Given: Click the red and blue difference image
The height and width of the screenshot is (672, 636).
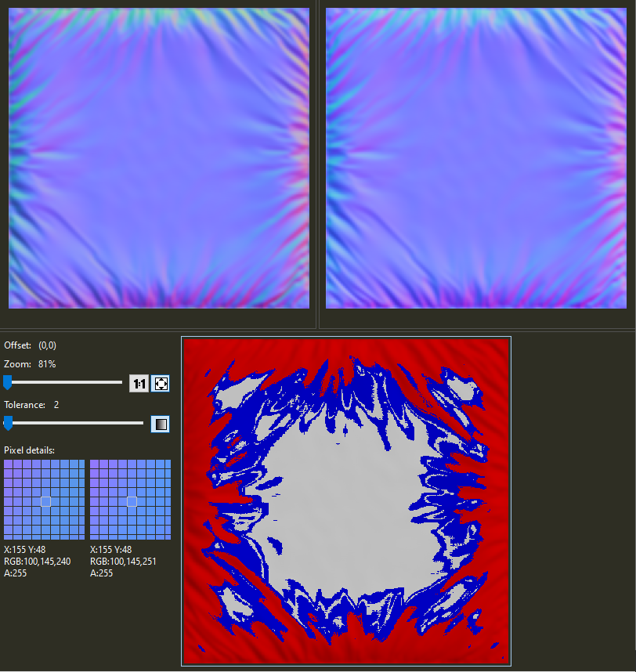Looking at the screenshot, I should [346, 501].
